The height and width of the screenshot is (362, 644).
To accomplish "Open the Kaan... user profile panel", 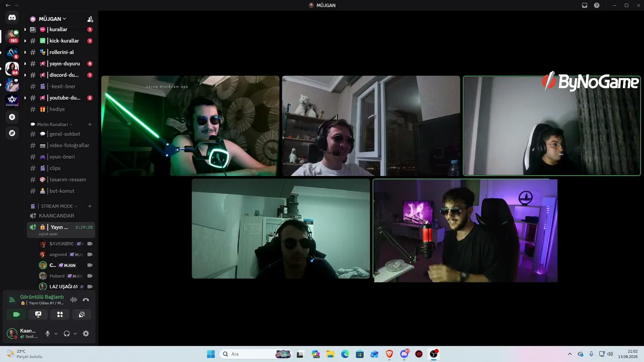I will pos(22,333).
